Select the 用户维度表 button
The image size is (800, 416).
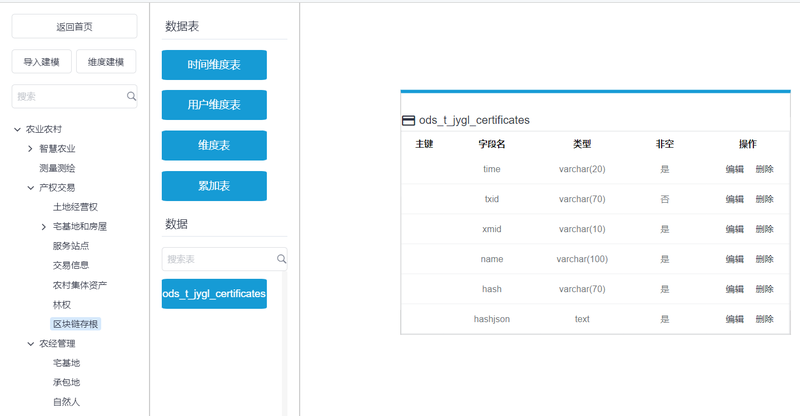tap(214, 105)
